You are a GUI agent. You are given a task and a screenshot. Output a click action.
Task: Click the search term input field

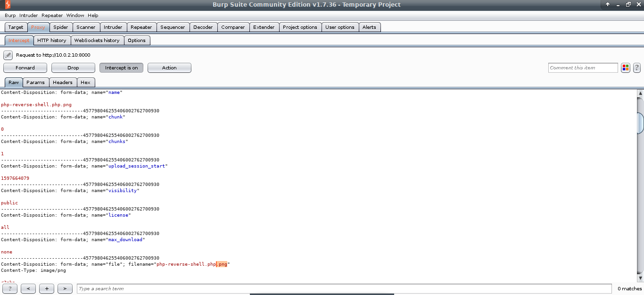(x=345, y=288)
